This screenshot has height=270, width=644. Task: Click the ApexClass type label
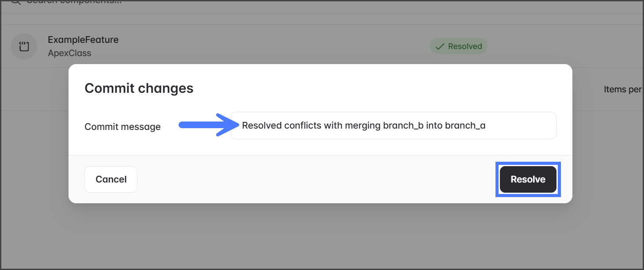(x=69, y=53)
